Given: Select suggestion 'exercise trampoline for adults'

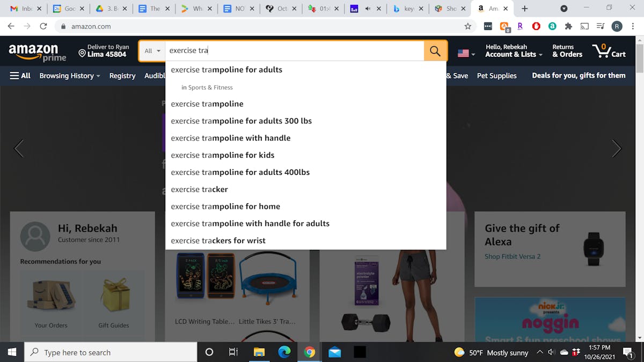Looking at the screenshot, I should click(305, 70).
